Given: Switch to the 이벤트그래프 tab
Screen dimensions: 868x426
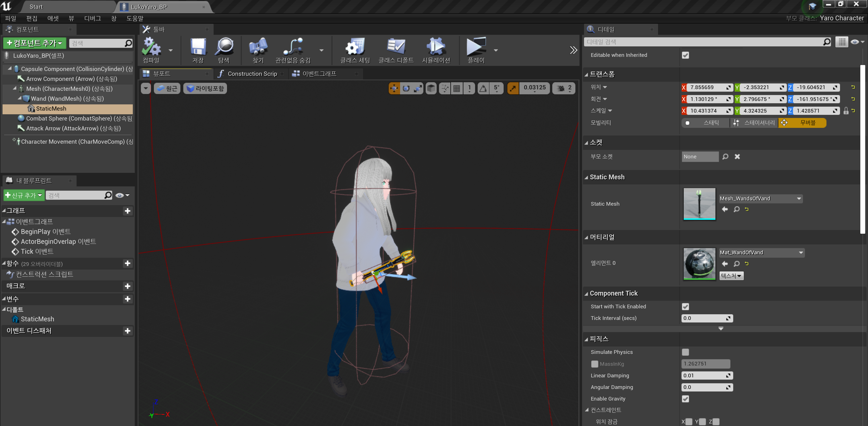Looking at the screenshot, I should click(x=318, y=74).
